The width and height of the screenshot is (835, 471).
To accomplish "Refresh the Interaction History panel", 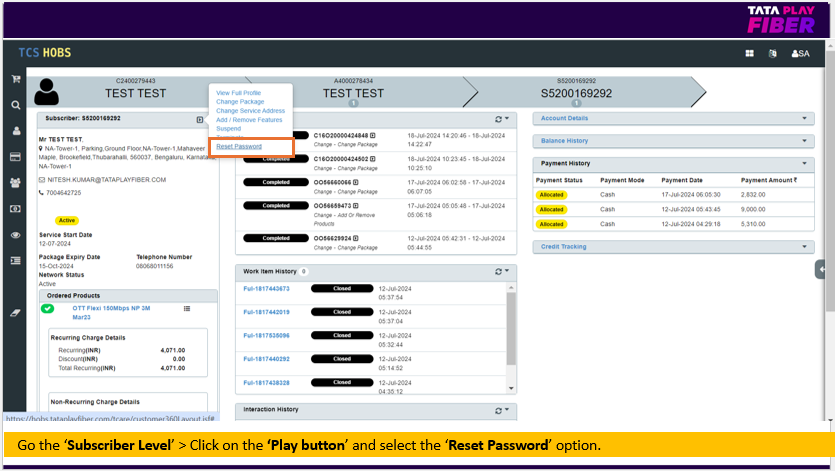I will tap(498, 411).
